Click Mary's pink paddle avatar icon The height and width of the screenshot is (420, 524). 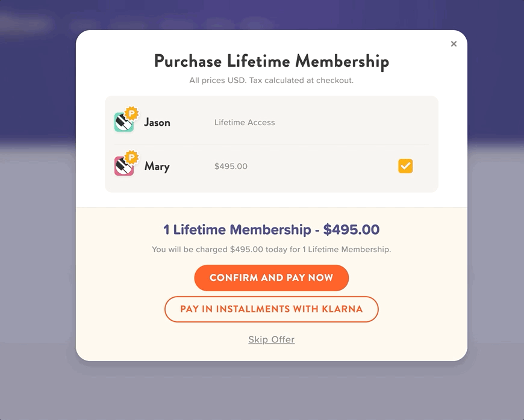pos(123,167)
